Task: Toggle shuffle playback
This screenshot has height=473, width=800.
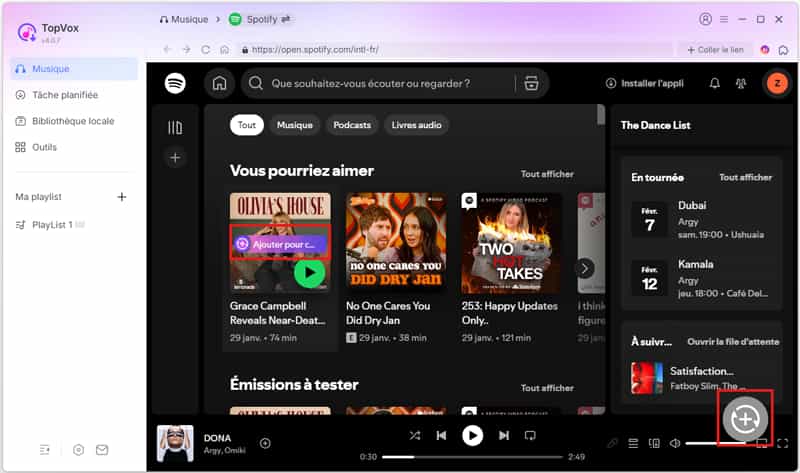Action: (415, 435)
